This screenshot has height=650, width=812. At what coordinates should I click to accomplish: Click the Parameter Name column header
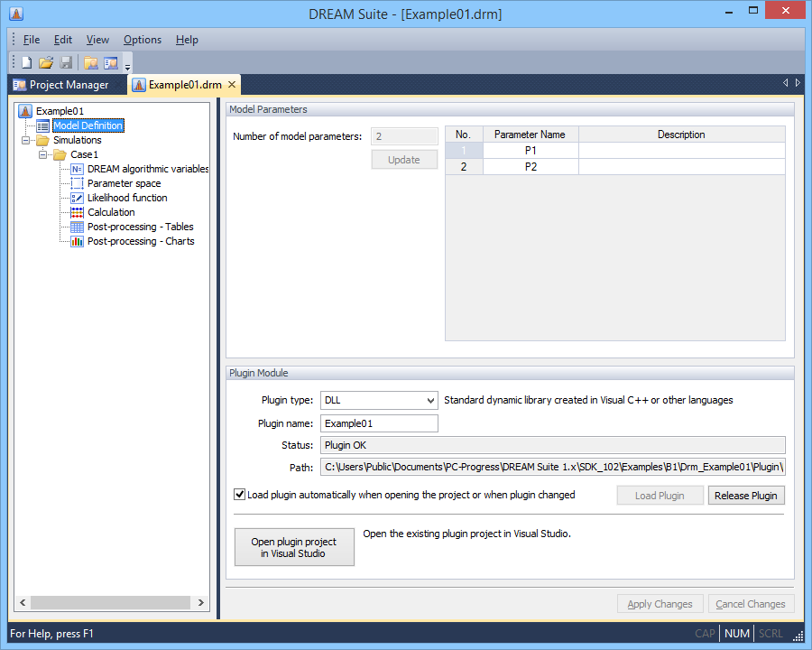coord(531,135)
